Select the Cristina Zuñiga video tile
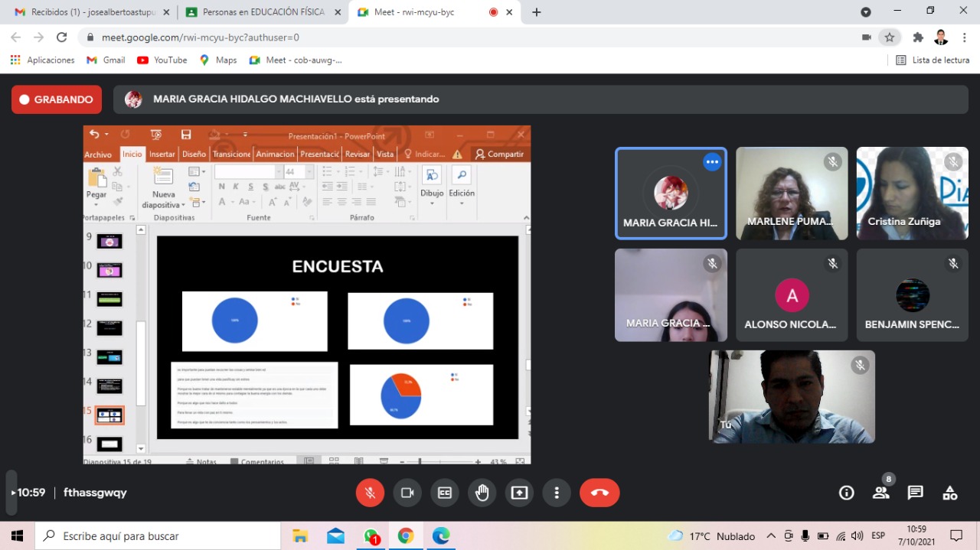Screen dimensions: 980x550 pyautogui.click(x=912, y=193)
